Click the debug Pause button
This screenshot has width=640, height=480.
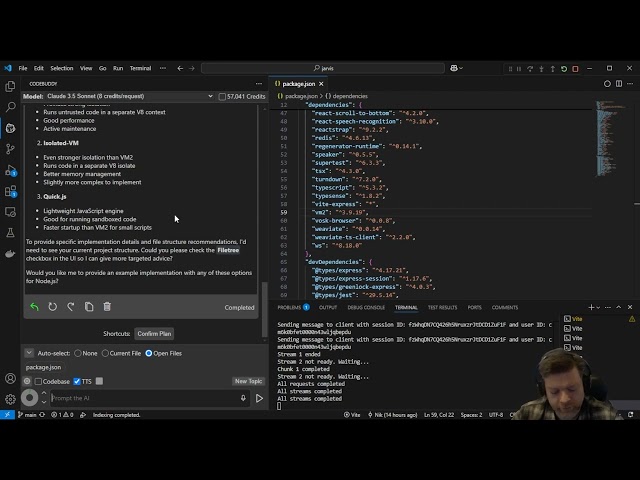click(x=519, y=69)
